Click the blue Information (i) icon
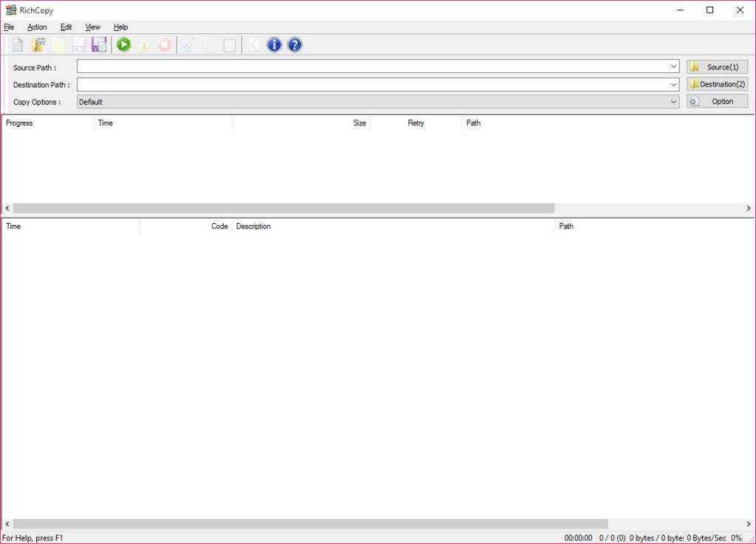Screen dimensions: 756x544 [274, 45]
